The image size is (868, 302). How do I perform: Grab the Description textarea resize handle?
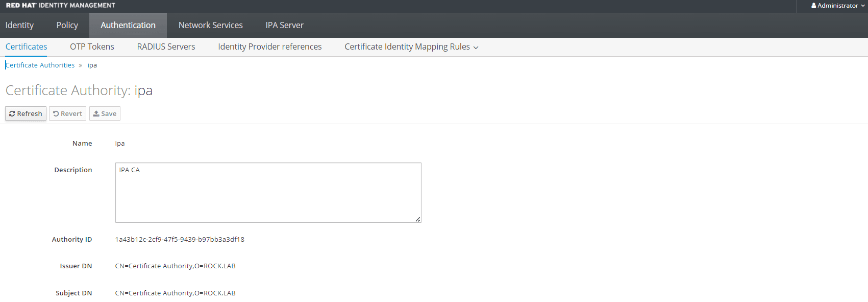417,219
